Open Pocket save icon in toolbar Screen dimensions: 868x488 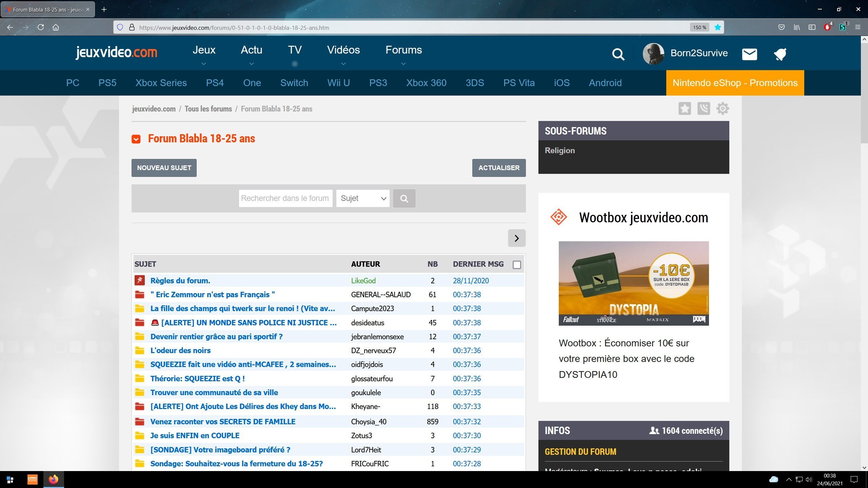click(781, 27)
